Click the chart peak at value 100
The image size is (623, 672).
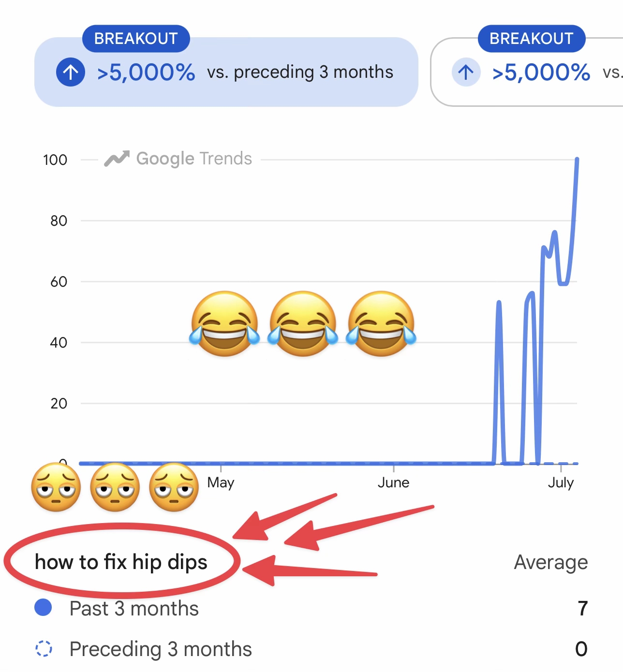pos(577,160)
